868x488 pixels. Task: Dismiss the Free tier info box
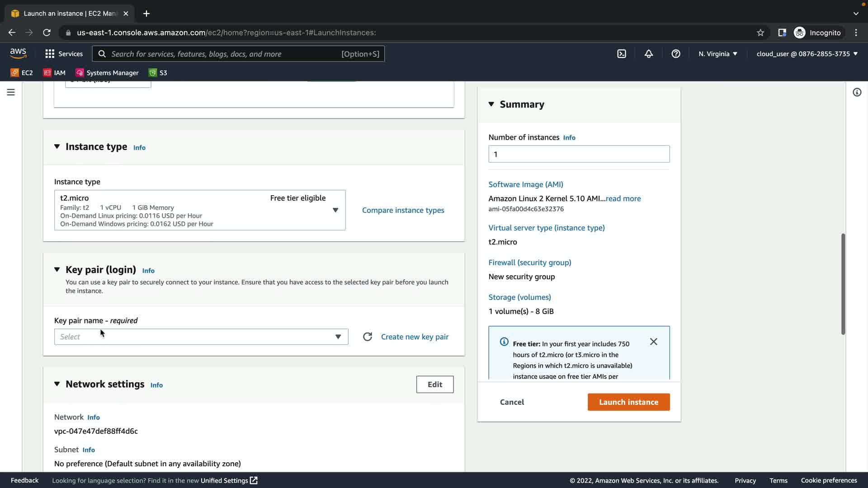pos(653,342)
